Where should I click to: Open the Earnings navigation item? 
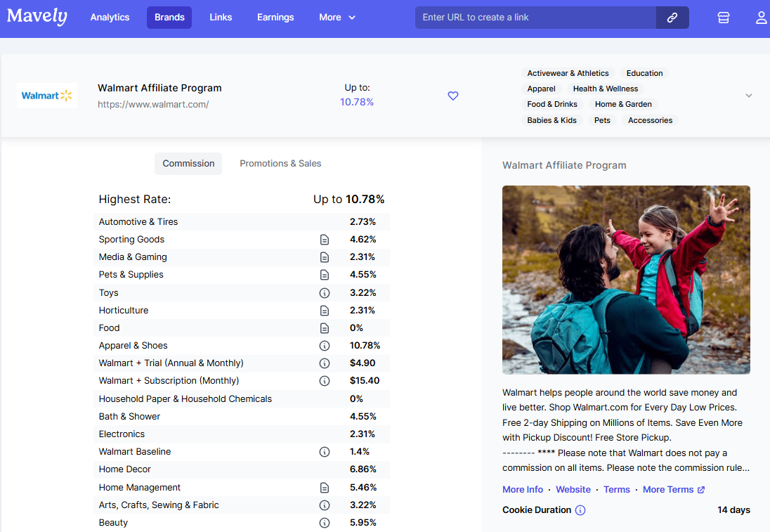275,17
